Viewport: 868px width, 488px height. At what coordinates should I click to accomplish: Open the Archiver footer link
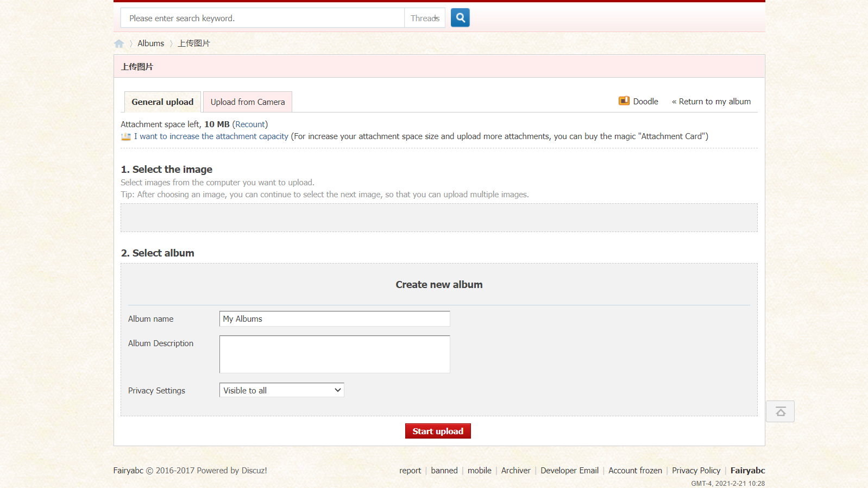coord(515,471)
